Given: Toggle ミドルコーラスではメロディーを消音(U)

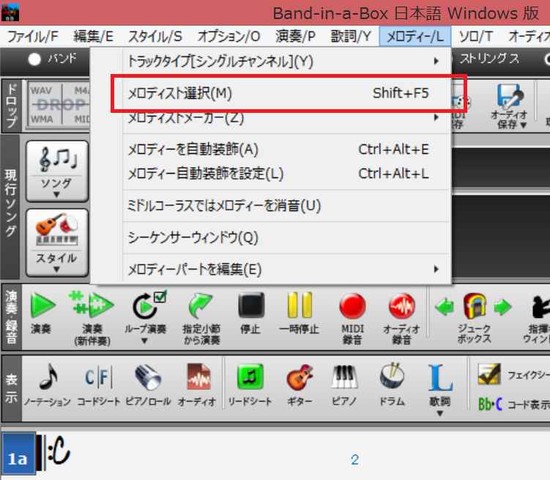Looking at the screenshot, I should (x=287, y=206).
